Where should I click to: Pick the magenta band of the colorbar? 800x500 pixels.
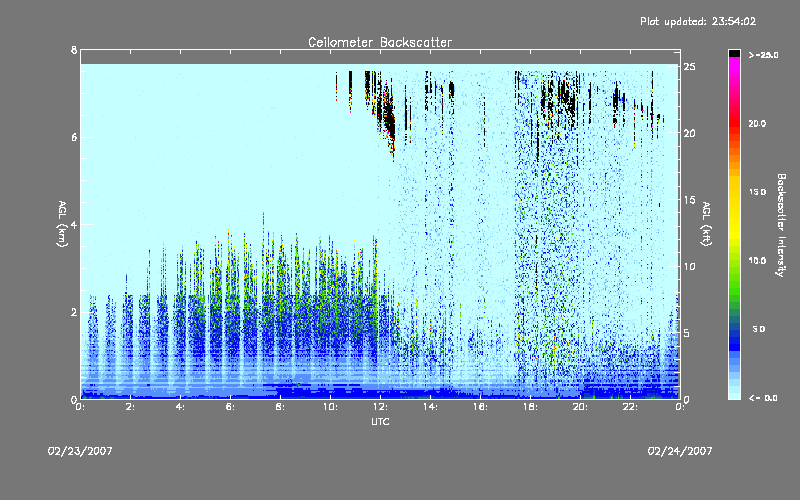tap(734, 64)
